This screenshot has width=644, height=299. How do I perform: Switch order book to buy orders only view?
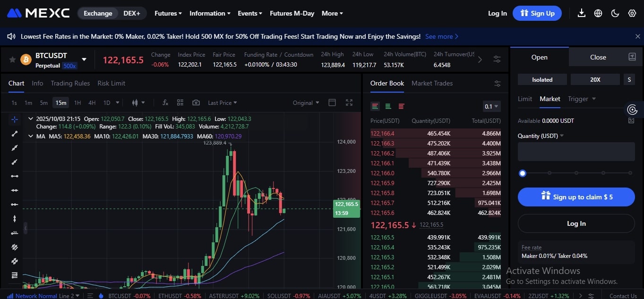tap(387, 106)
